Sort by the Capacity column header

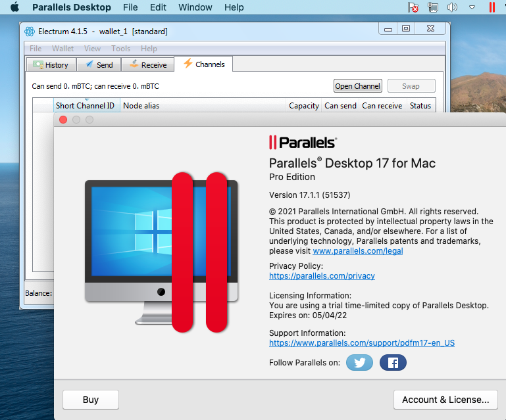click(303, 105)
